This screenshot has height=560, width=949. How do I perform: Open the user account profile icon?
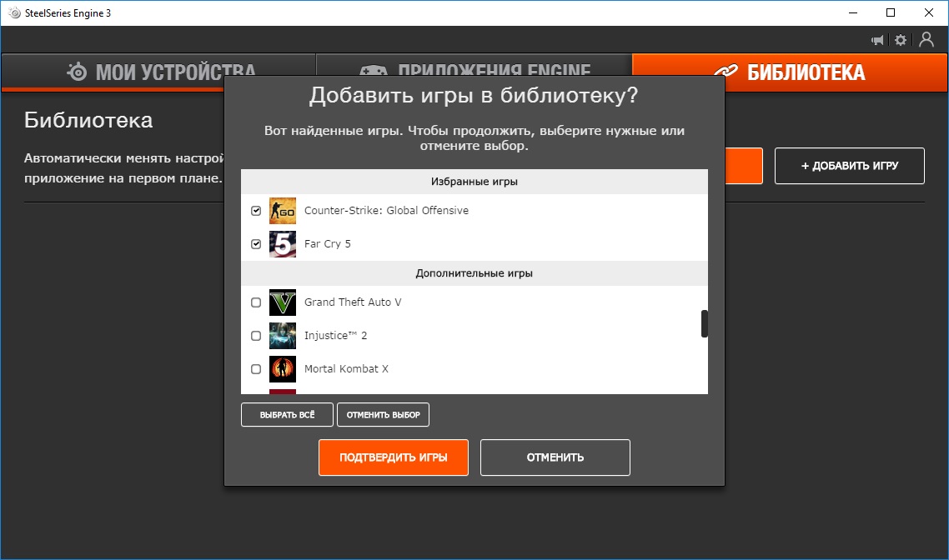tap(926, 39)
